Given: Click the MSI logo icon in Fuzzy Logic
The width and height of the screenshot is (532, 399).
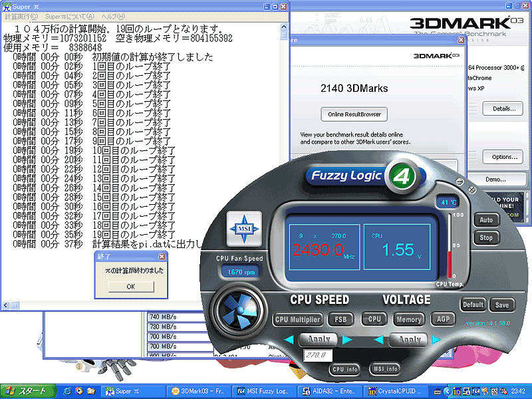Looking at the screenshot, I should coord(244,228).
